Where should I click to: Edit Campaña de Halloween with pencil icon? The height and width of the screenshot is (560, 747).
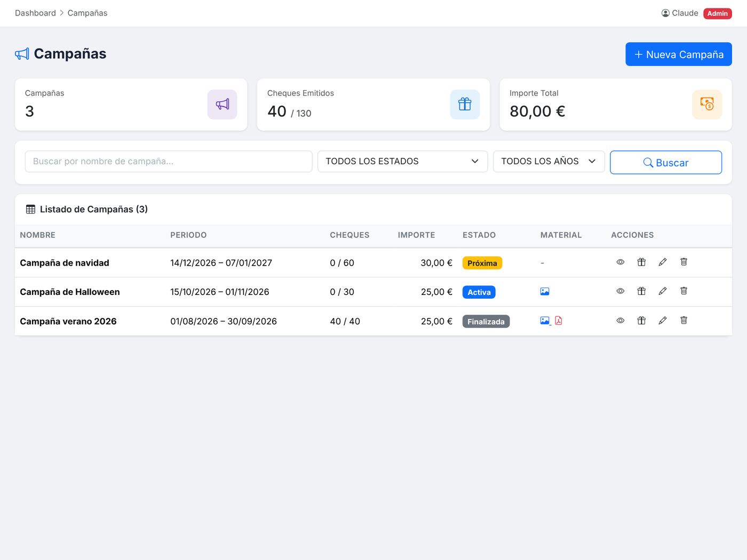click(663, 291)
